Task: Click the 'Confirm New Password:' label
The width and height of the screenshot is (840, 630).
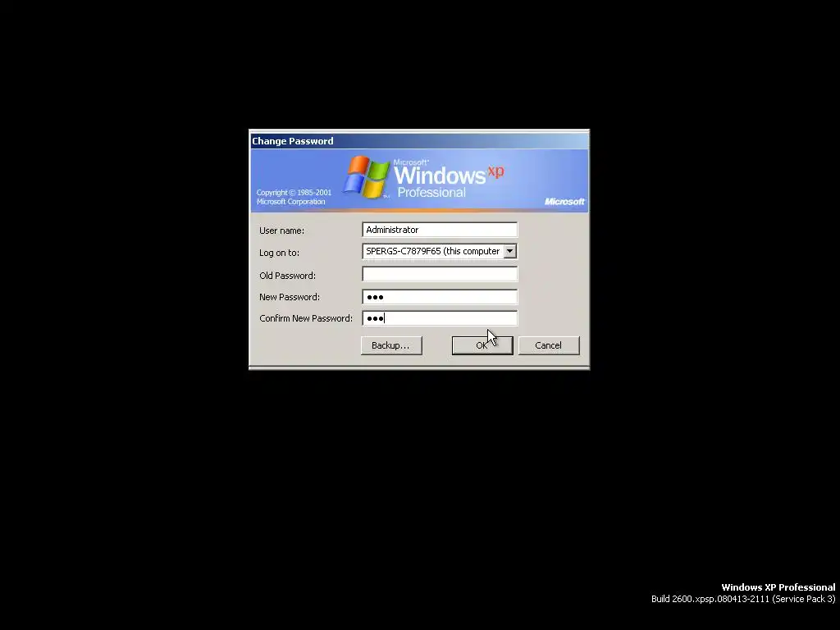Action: pyautogui.click(x=306, y=318)
